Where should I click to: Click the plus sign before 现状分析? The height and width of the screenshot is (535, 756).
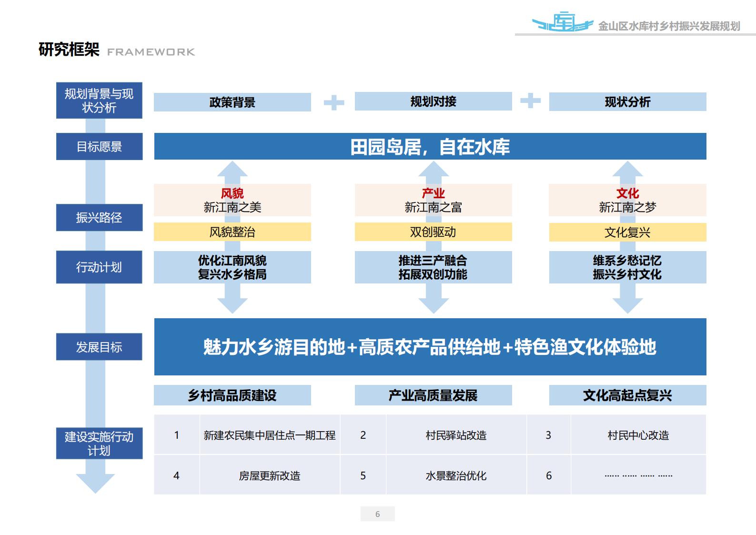[x=530, y=101]
